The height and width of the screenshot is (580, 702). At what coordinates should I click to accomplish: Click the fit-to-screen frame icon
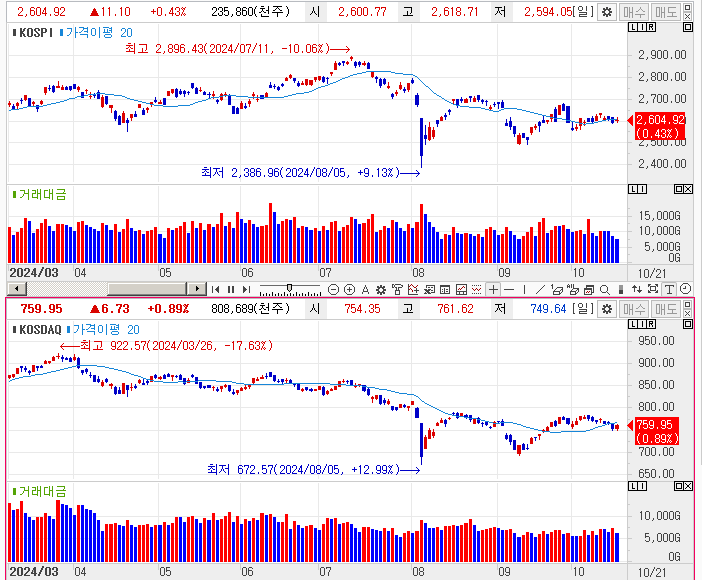(653, 289)
